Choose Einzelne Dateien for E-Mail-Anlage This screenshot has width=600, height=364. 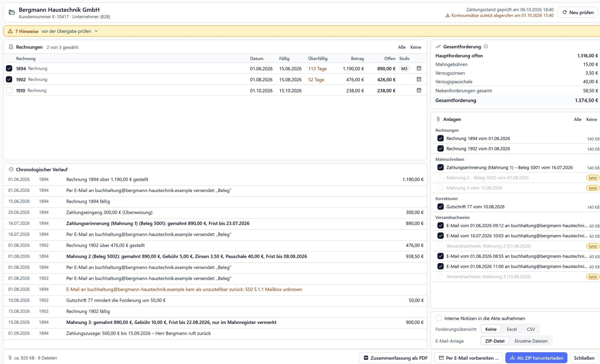pos(531,341)
